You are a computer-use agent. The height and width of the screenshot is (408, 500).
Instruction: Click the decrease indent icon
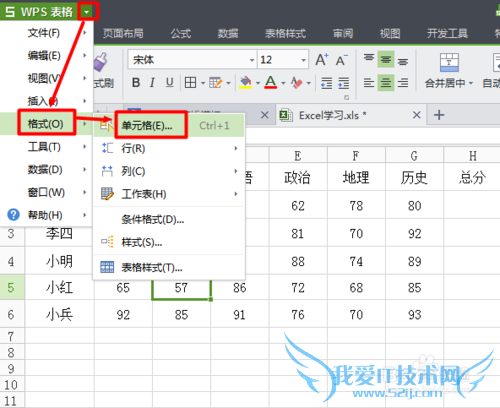click(326, 83)
